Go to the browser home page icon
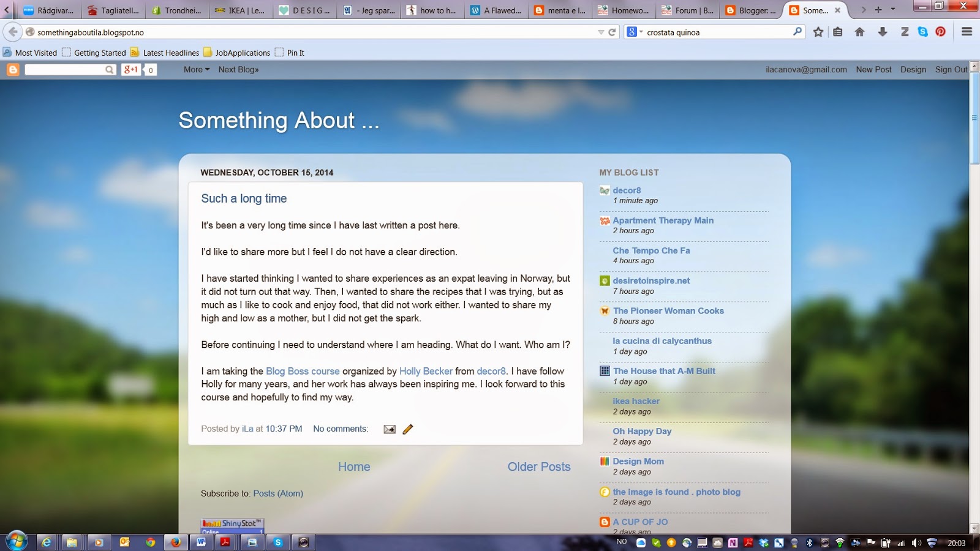Viewport: 980px width, 551px height. [860, 32]
